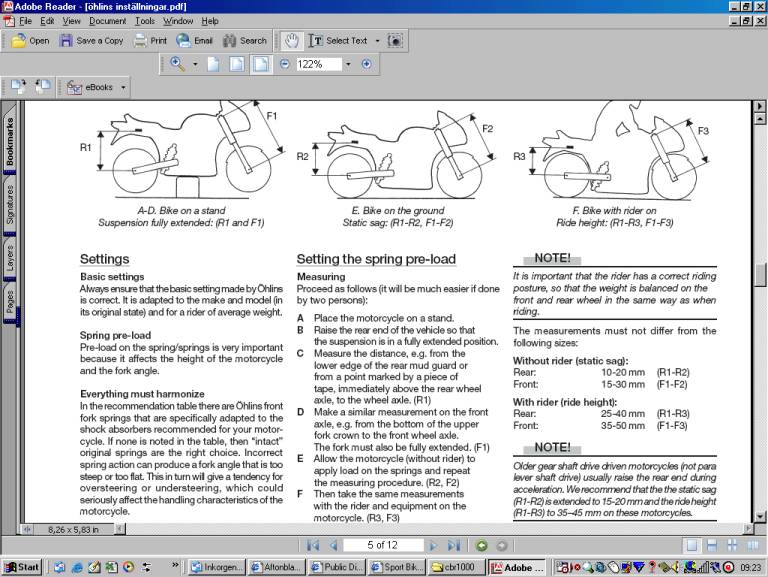Viewport: 768px width, 577px height.
Task: Open the Signatures side tab
Action: click(x=10, y=205)
